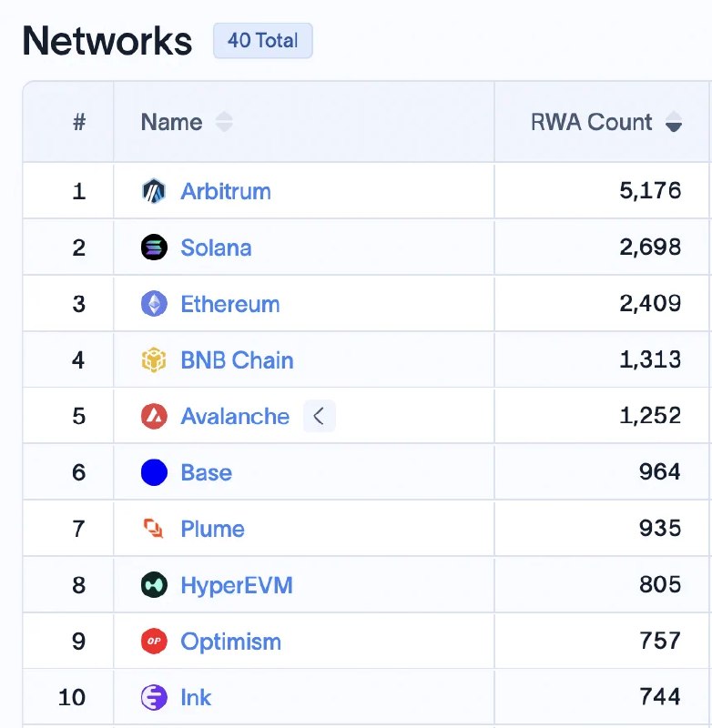Screen dimensions: 712x728
Task: Click the BNB Chain cube icon
Action: [x=154, y=359]
